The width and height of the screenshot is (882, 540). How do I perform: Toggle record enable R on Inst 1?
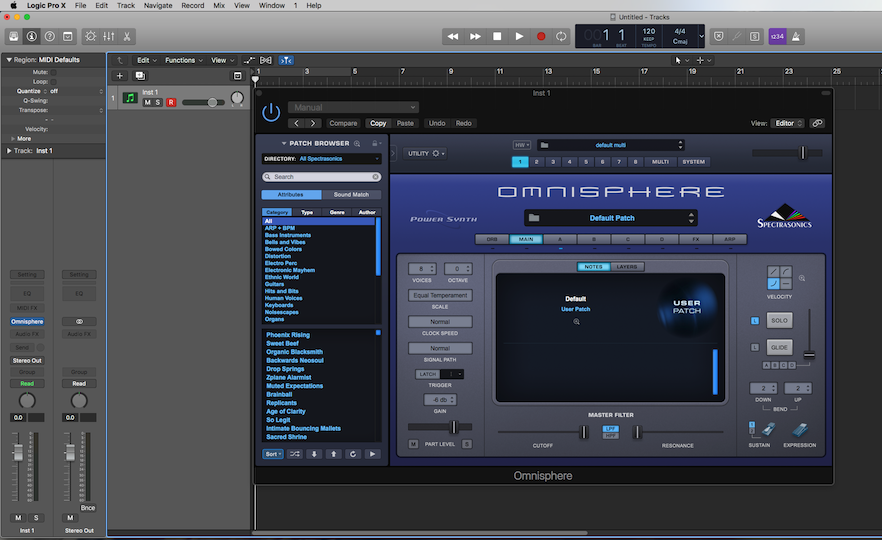tap(171, 102)
